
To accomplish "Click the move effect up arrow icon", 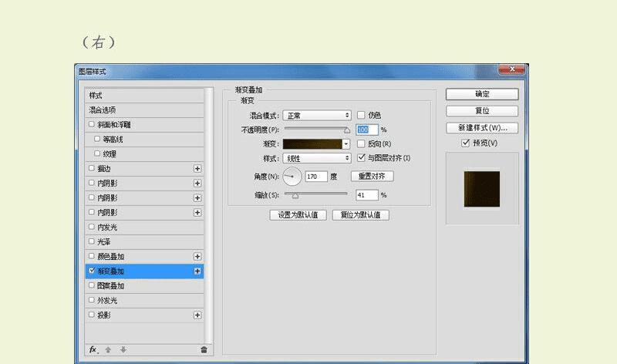I will tap(108, 349).
